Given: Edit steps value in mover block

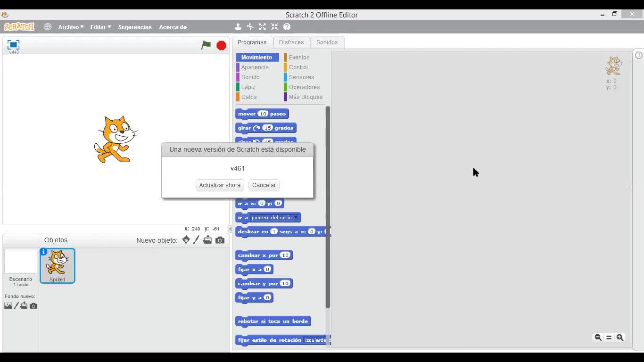Looking at the screenshot, I should (263, 114).
